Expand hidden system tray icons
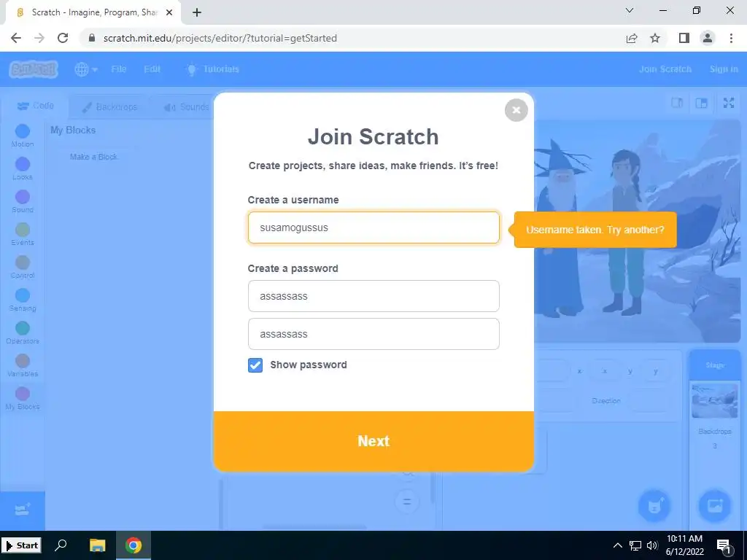This screenshot has height=560, width=747. coord(617,545)
